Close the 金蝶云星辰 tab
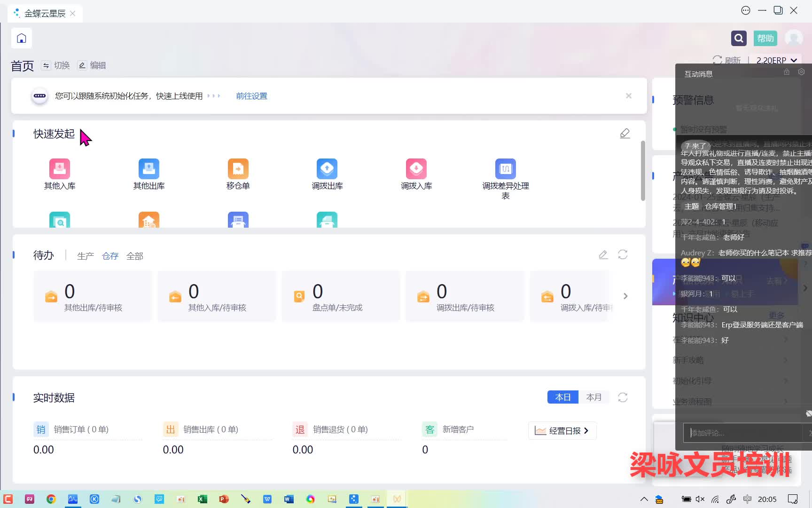The height and width of the screenshot is (508, 812). (72, 14)
